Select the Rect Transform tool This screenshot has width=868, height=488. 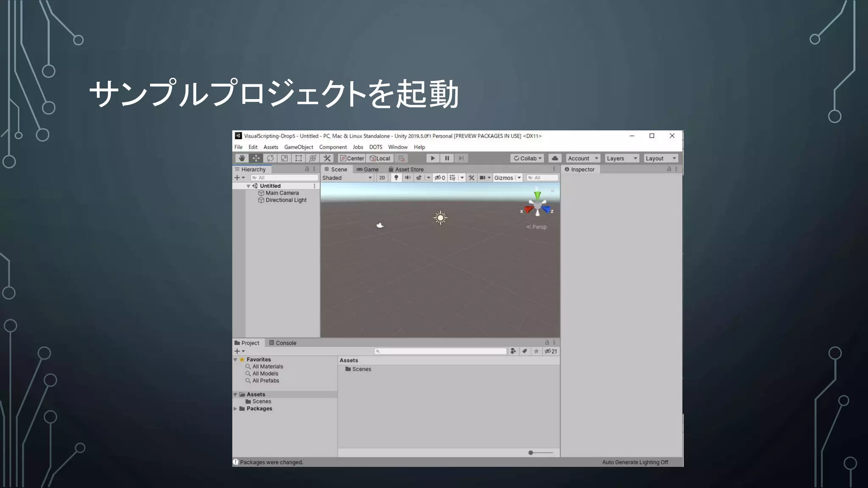[298, 158]
